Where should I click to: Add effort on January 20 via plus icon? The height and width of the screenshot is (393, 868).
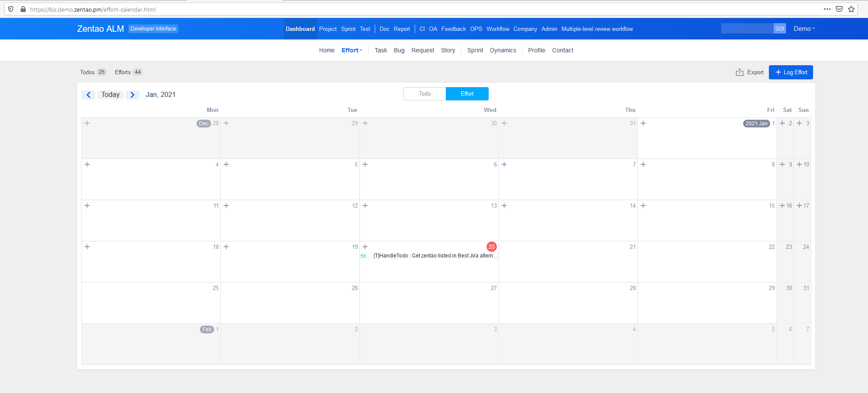365,247
